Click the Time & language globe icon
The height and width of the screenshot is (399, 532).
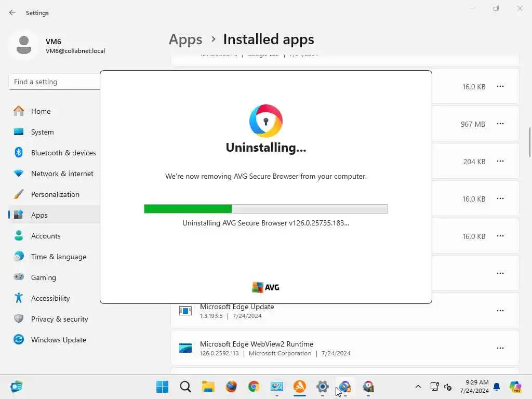(19, 256)
